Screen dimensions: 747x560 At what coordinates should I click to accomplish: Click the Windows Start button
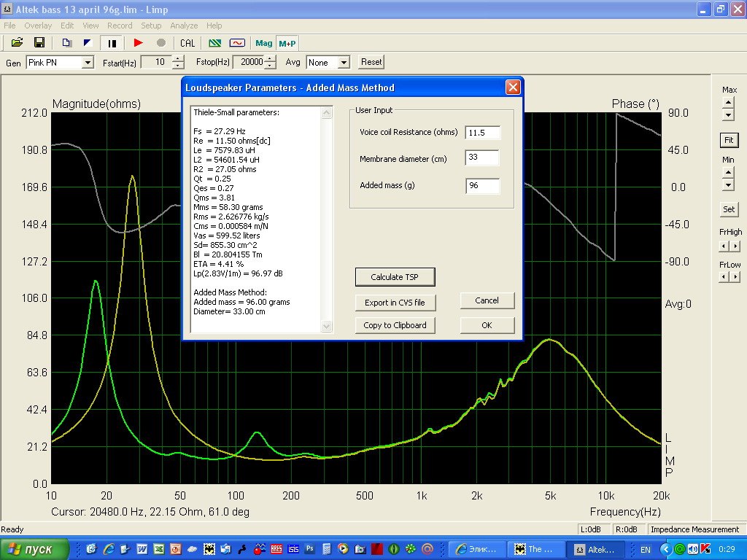tap(34, 549)
